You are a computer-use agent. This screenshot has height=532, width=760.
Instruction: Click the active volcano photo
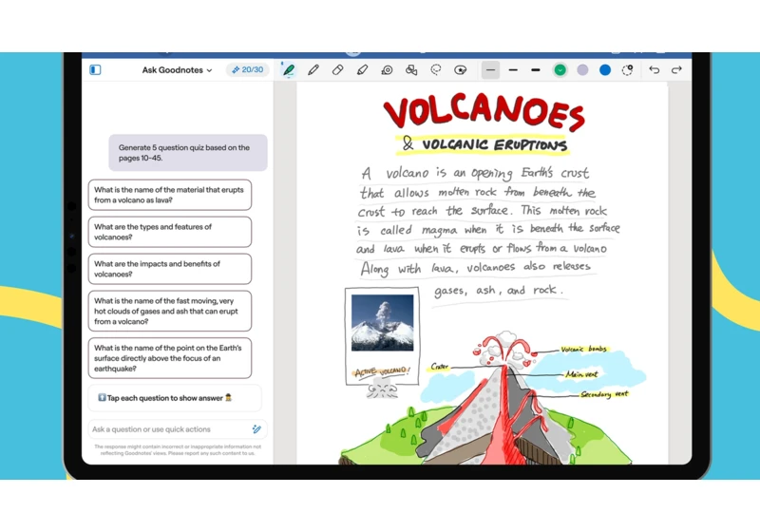pyautogui.click(x=383, y=323)
